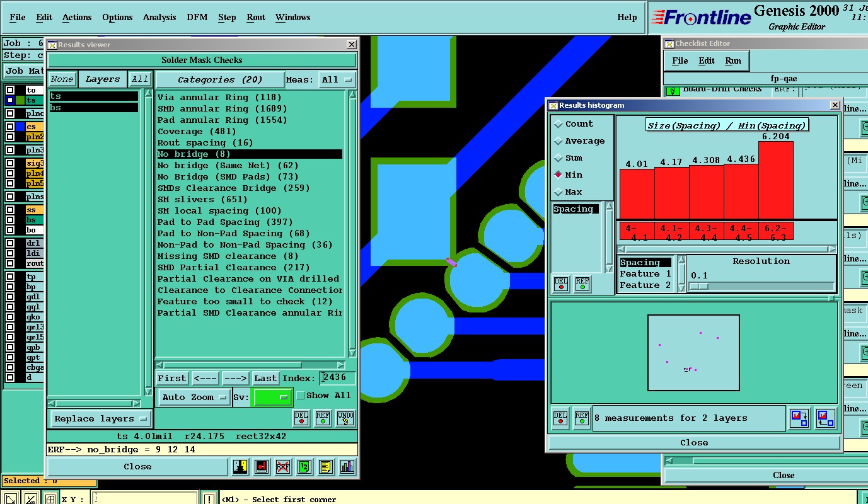Click the diagonal line tool icon at bottom left

[32, 498]
